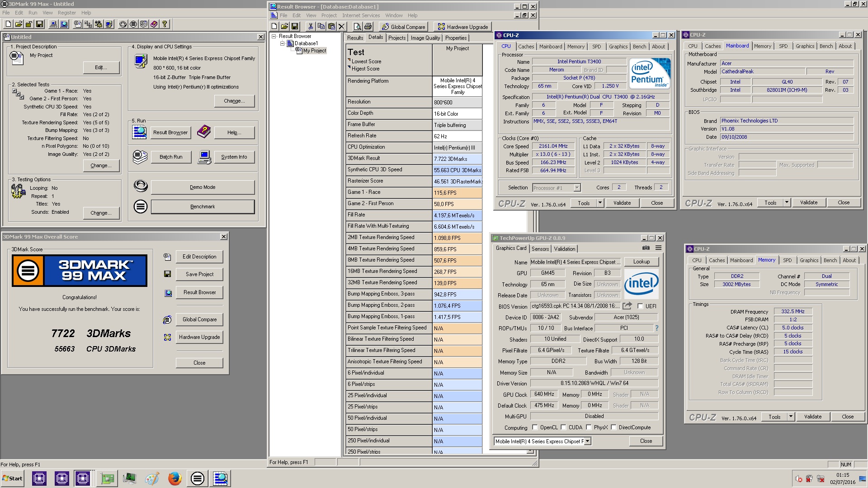The height and width of the screenshot is (488, 868).
Task: Click Paste clipboard icon in Result Browser
Action: tap(331, 27)
